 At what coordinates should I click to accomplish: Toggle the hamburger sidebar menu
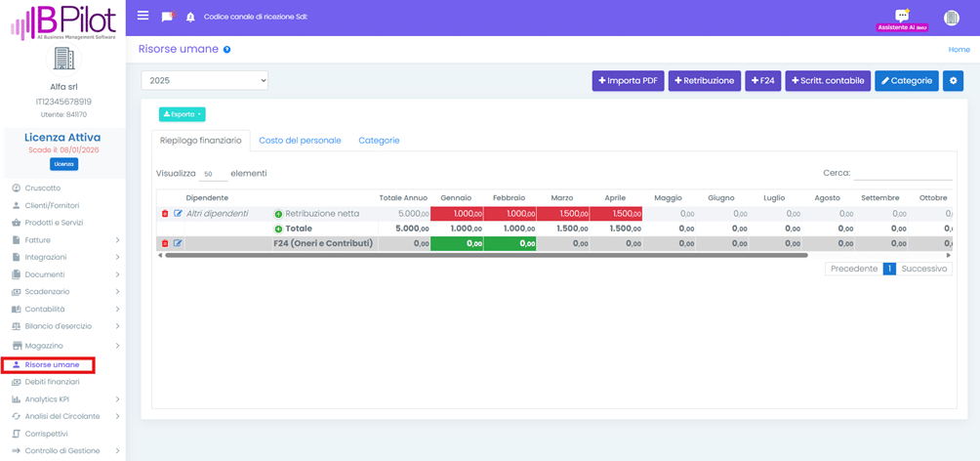[143, 16]
